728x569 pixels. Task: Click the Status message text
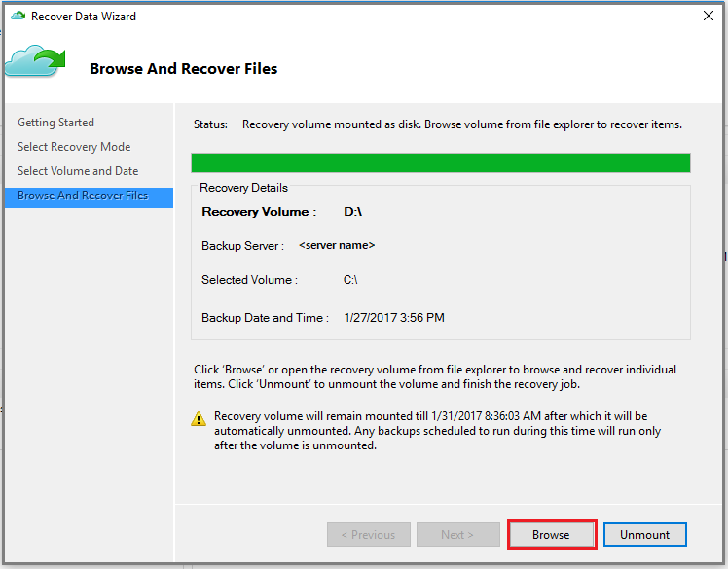[462, 124]
